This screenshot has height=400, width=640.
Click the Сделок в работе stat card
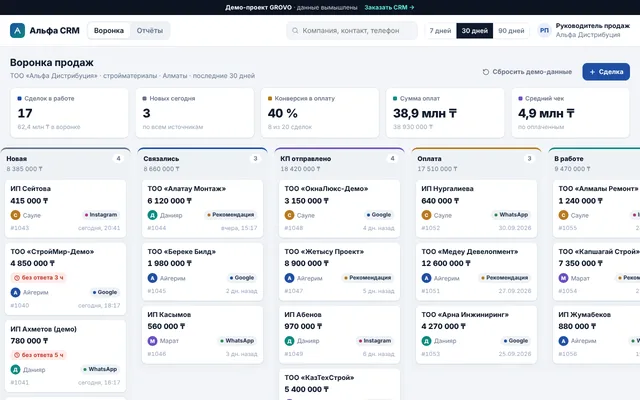click(69, 113)
